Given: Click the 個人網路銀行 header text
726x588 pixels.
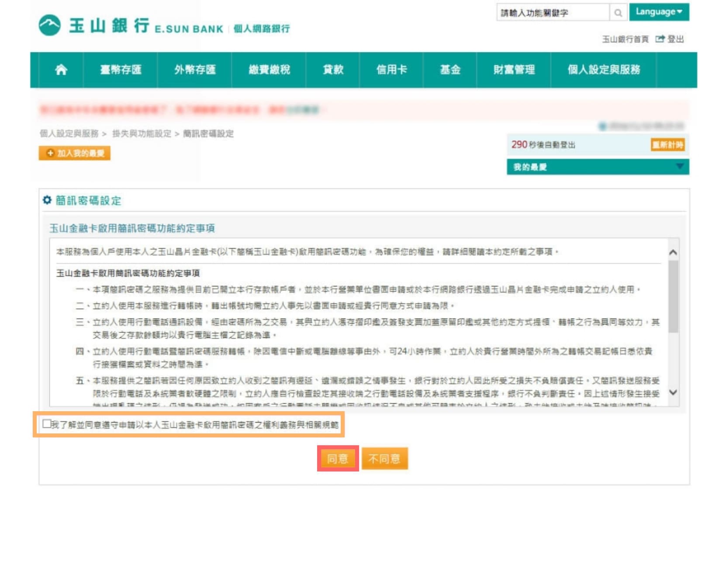Looking at the screenshot, I should [261, 29].
